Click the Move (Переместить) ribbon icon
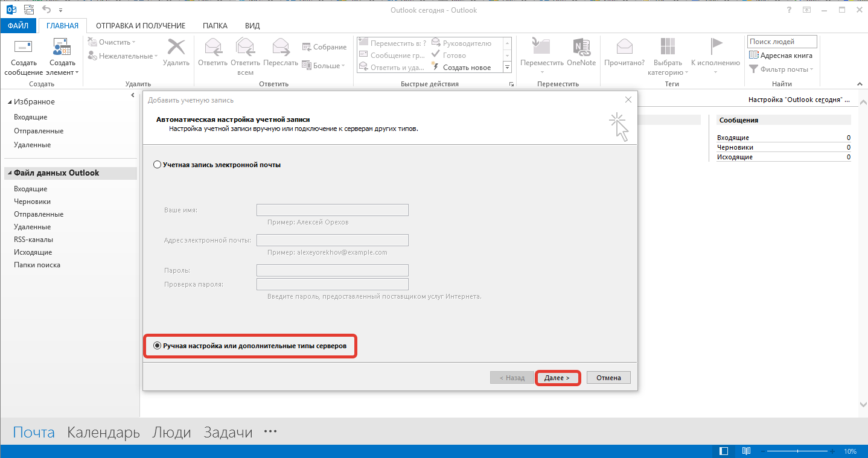Viewport: 868px width, 458px height. (541, 48)
